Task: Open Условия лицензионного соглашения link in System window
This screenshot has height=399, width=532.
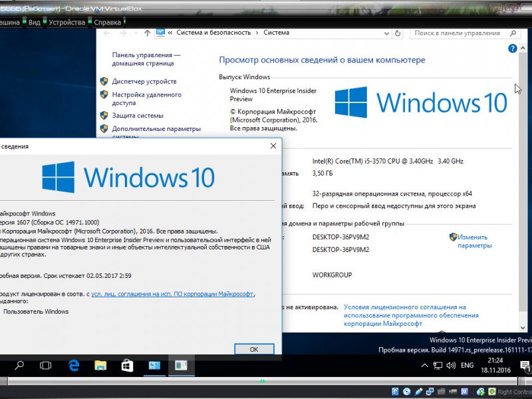Action: click(411, 315)
